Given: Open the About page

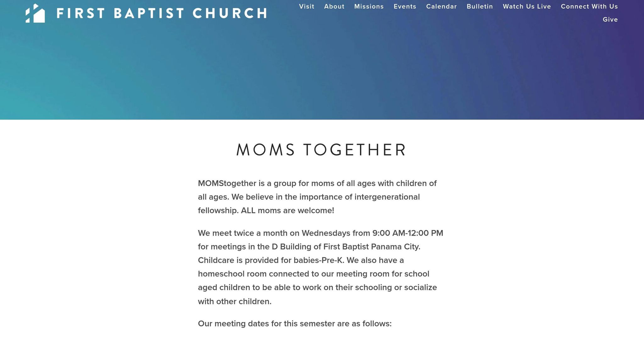Looking at the screenshot, I should click(x=334, y=6).
